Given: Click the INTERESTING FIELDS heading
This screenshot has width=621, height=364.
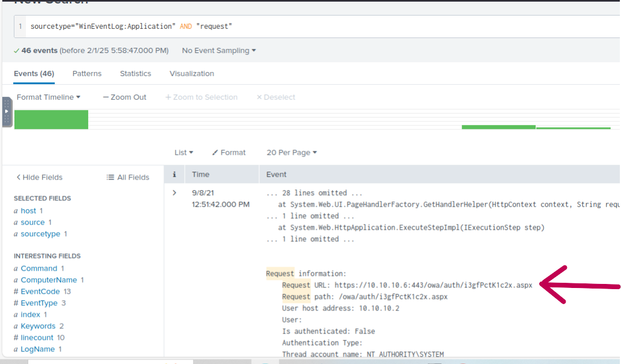Looking at the screenshot, I should [47, 256].
